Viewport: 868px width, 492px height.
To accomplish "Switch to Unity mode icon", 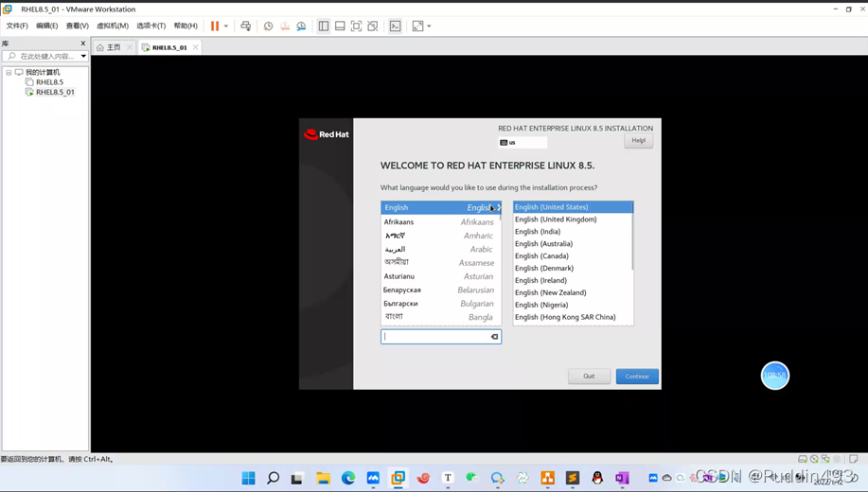I will (373, 26).
